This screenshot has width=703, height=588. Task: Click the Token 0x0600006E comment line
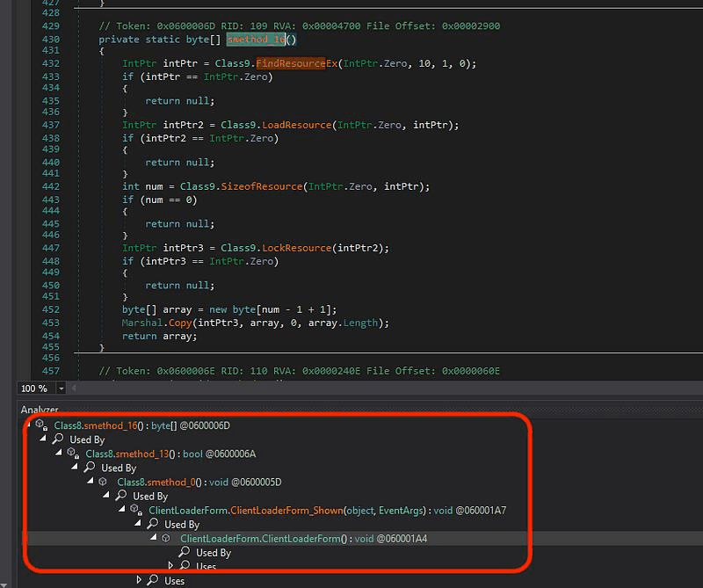pyautogui.click(x=299, y=371)
